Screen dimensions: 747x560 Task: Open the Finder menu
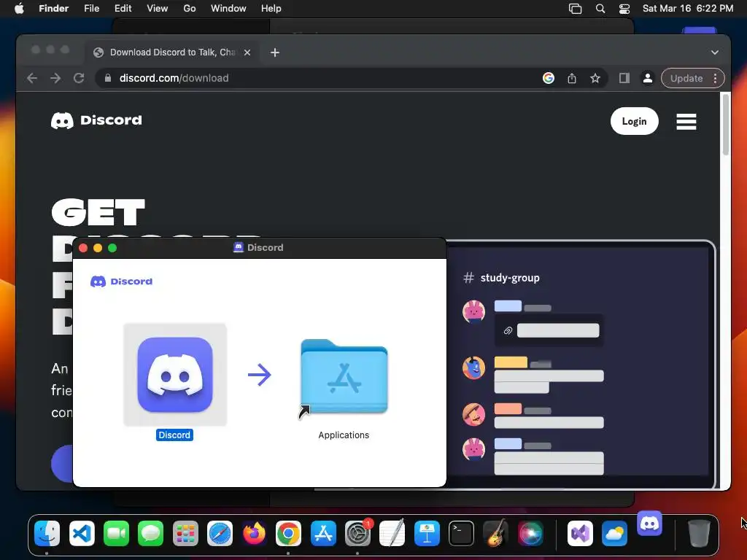53,9
